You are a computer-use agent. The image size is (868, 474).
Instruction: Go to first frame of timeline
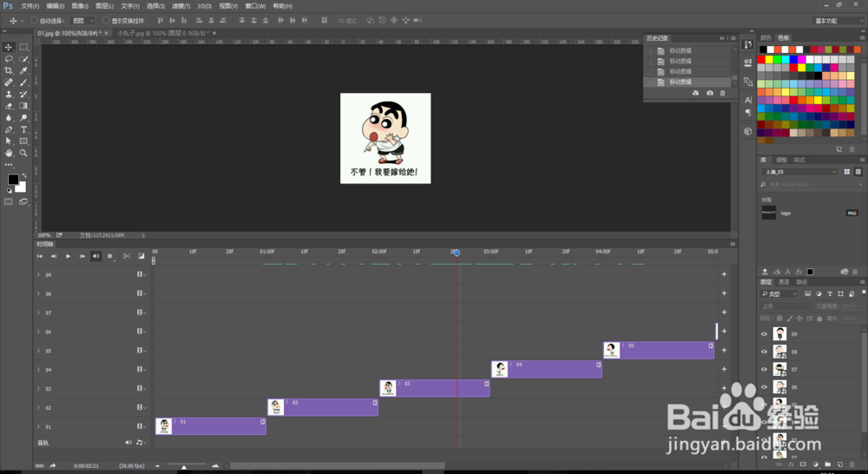pos(39,256)
